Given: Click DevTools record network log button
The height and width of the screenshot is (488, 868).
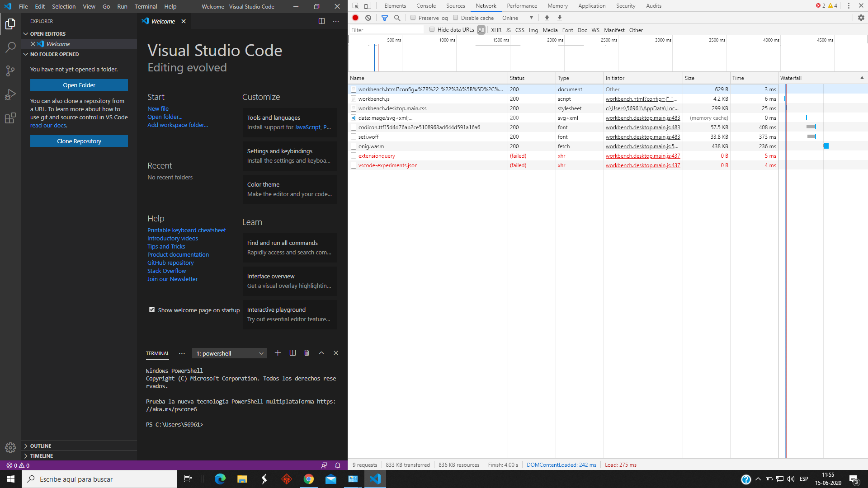Looking at the screenshot, I should click(355, 18).
